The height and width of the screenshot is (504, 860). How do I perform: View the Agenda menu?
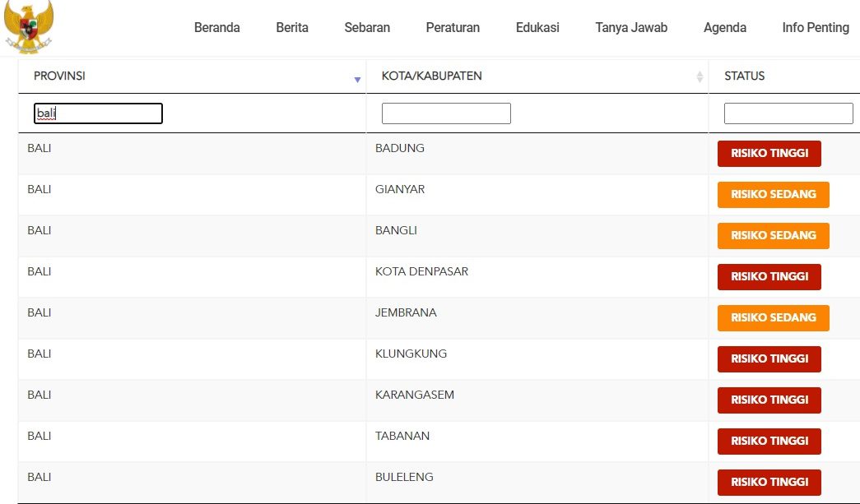click(725, 28)
